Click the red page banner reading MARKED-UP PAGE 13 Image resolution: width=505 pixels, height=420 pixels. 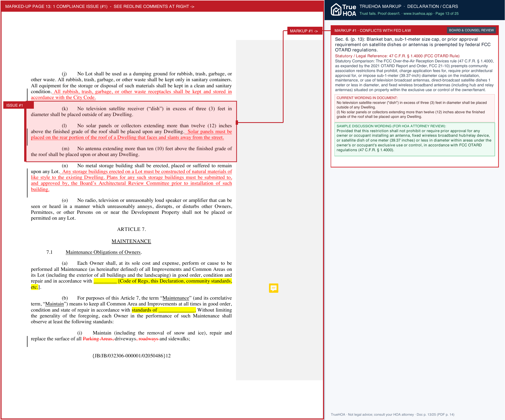162,6
